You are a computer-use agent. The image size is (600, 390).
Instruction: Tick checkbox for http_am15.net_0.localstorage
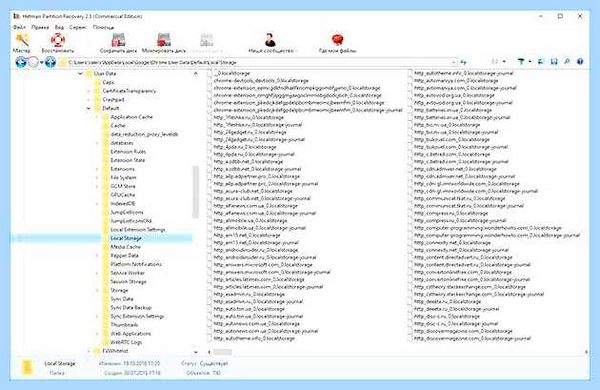[x=210, y=235]
